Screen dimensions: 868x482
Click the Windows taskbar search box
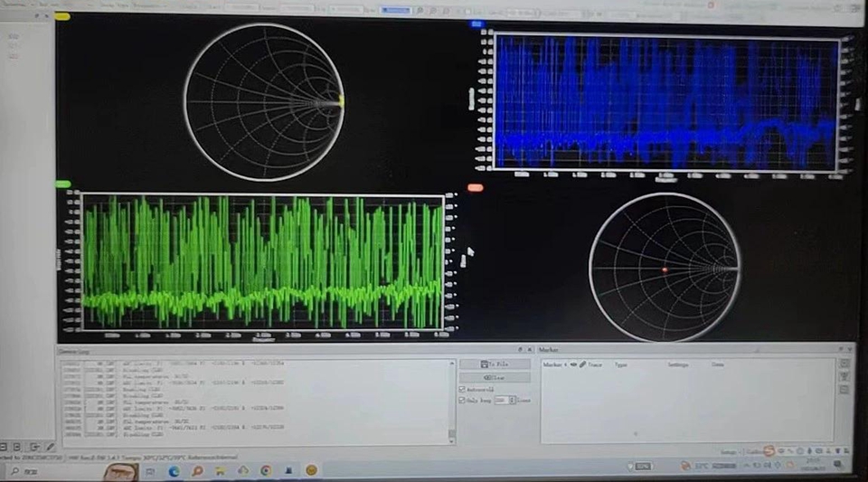[x=54, y=471]
